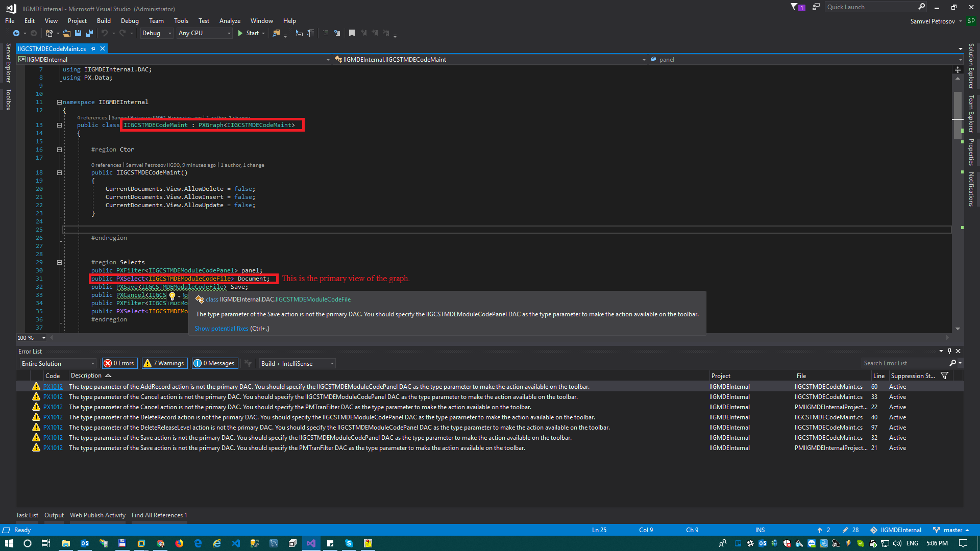This screenshot has height=551, width=980.
Task: Open the Entire Solution scope dropdown
Action: [x=57, y=363]
